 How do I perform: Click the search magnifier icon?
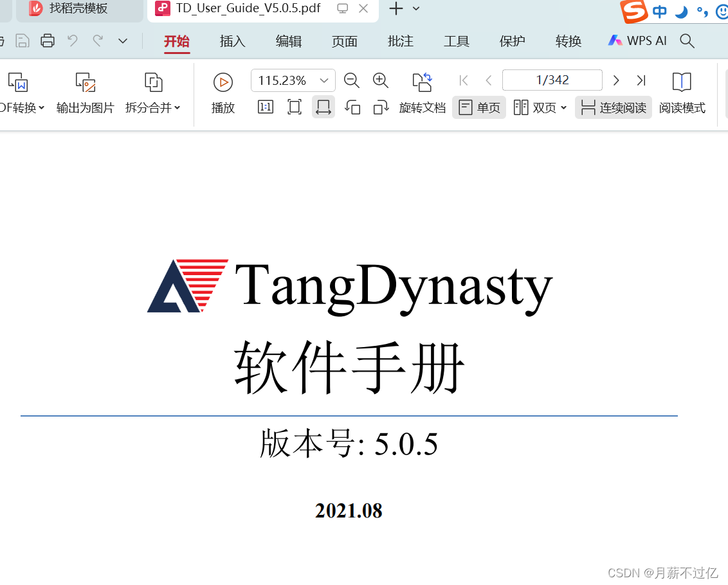coord(687,41)
